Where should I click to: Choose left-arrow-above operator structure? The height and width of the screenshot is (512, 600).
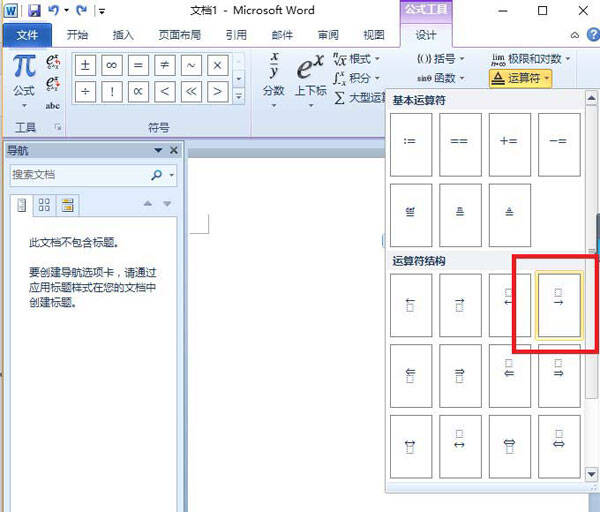(x=411, y=305)
